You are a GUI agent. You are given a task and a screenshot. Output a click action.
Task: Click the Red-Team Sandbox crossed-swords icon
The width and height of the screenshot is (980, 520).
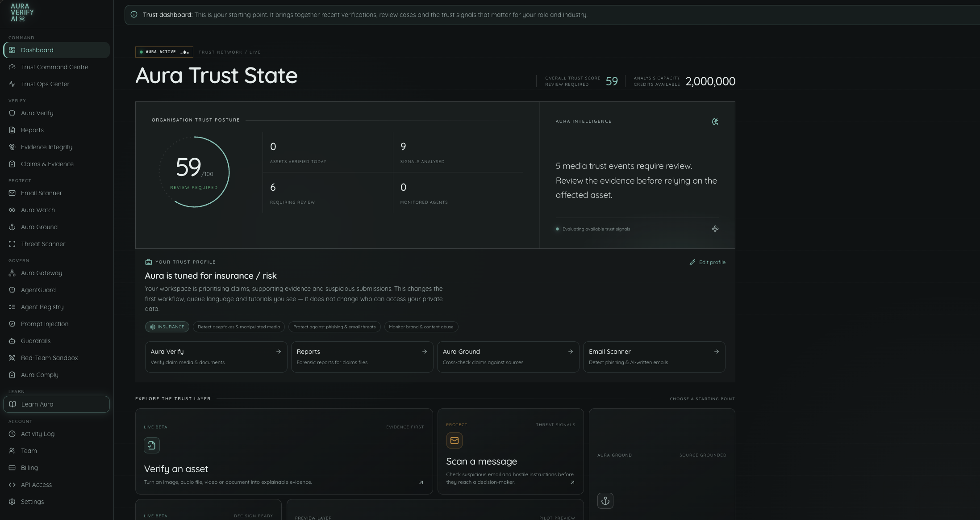coord(12,358)
